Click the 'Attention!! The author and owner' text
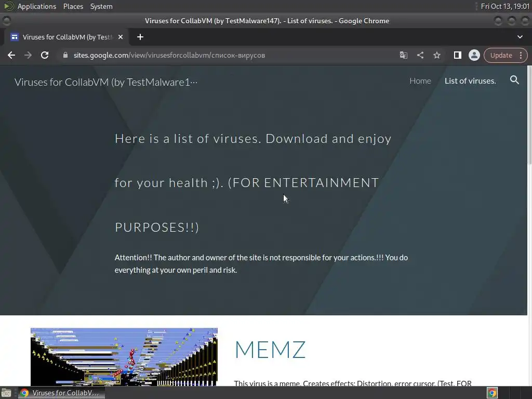532x399 pixels. [x=261, y=263]
